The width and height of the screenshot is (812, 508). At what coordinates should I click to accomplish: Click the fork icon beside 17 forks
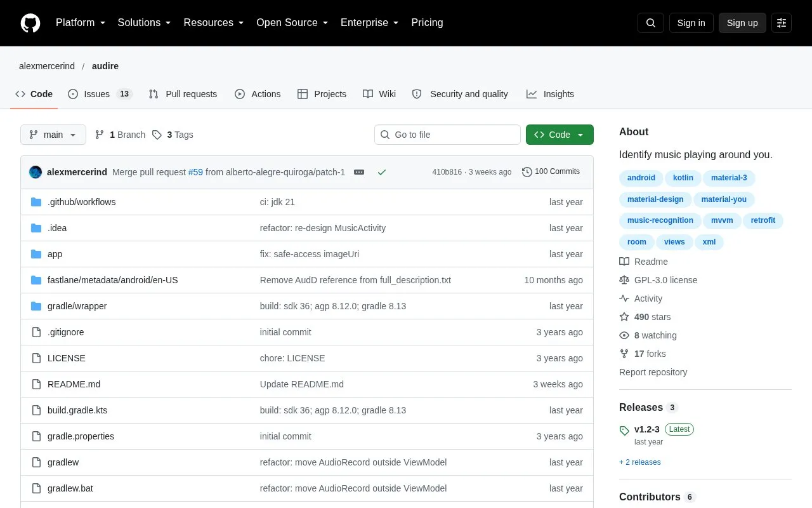tap(624, 354)
